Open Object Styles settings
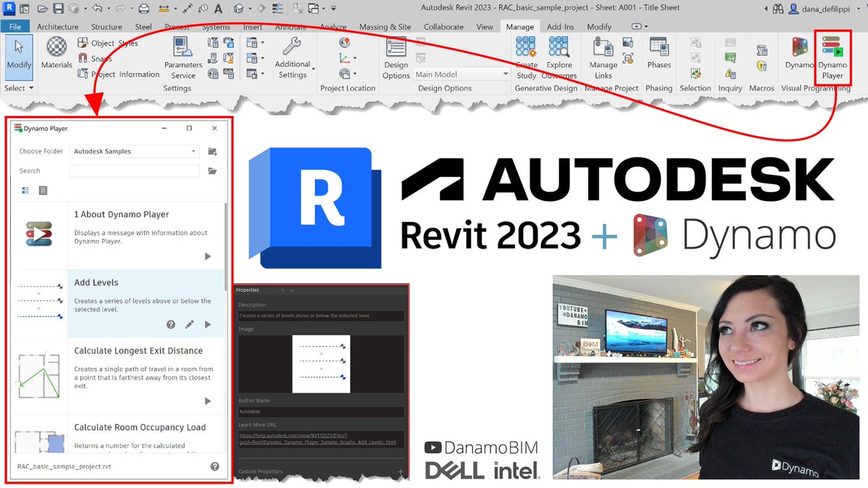Image resolution: width=868 pixels, height=488 pixels. pyautogui.click(x=107, y=43)
